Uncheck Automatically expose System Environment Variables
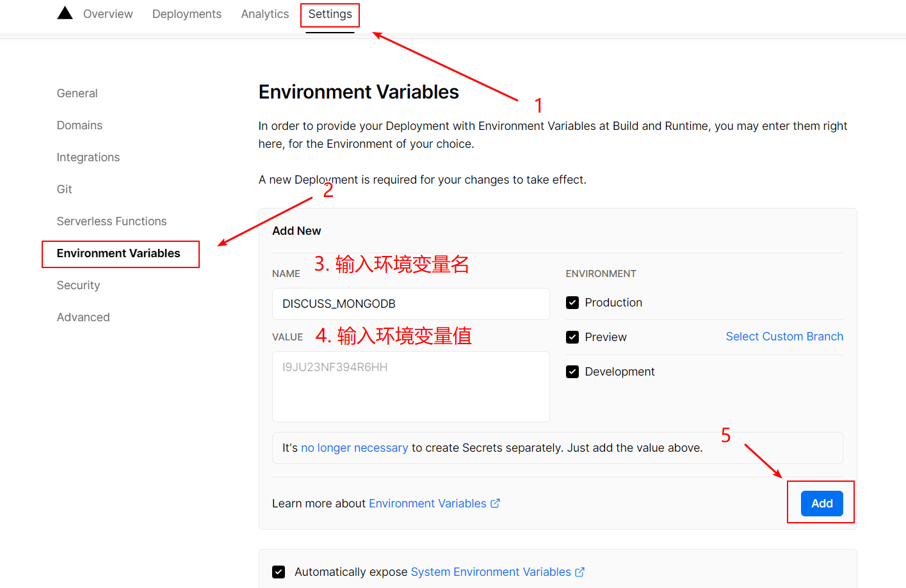The width and height of the screenshot is (906, 588). pos(279,571)
